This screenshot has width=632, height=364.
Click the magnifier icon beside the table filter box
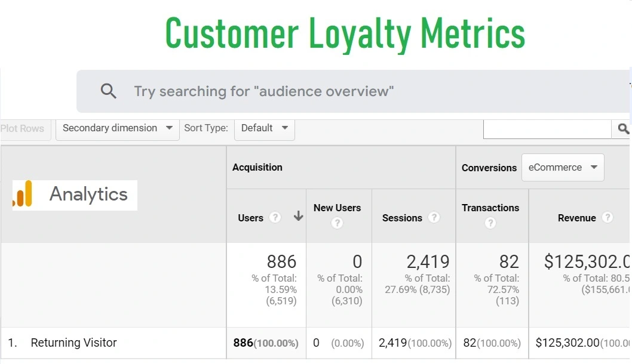(624, 128)
